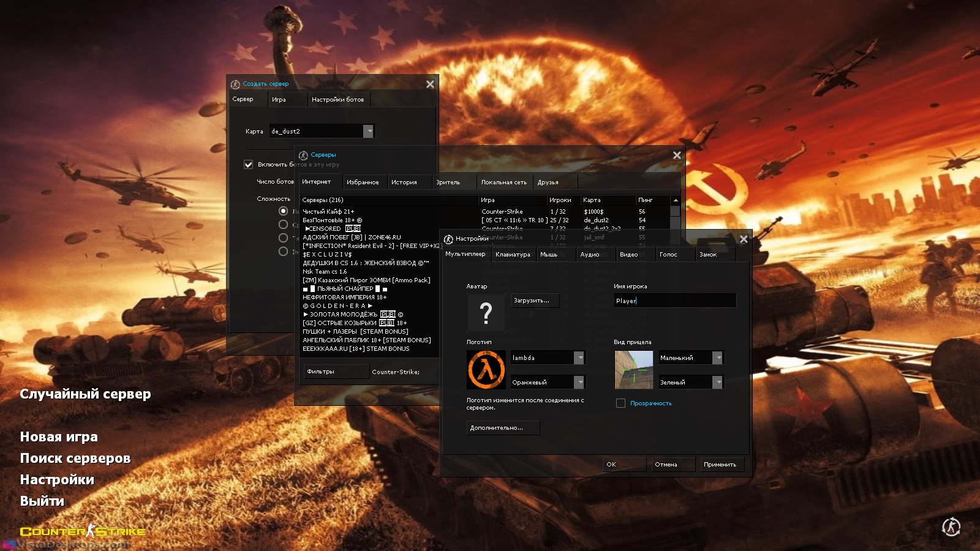Click the question mark avatar placeholder

point(486,312)
